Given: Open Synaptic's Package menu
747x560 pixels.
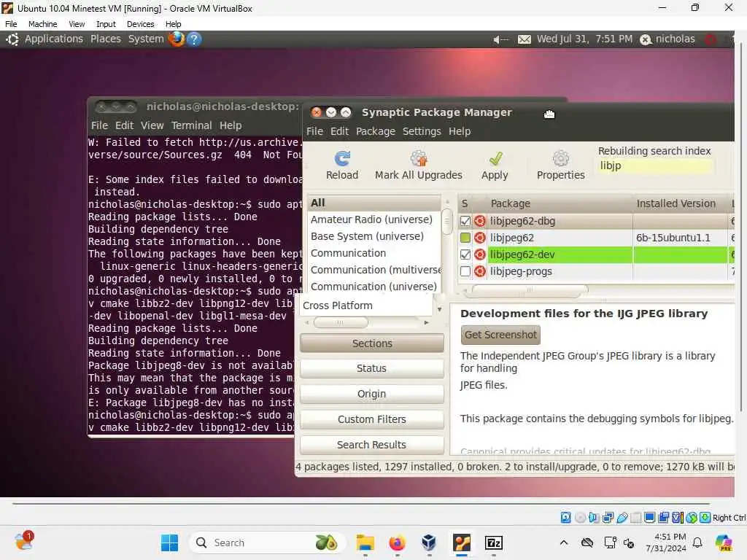Looking at the screenshot, I should pos(376,131).
